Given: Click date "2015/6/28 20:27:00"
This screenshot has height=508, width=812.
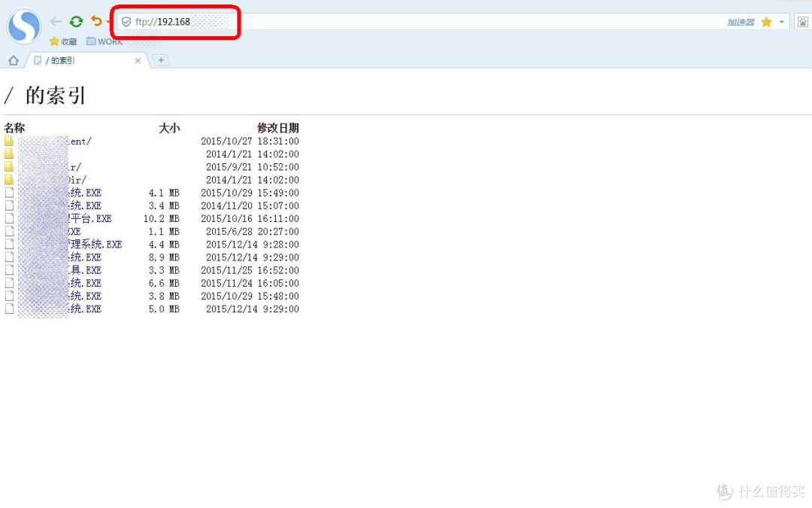Looking at the screenshot, I should [252, 231].
